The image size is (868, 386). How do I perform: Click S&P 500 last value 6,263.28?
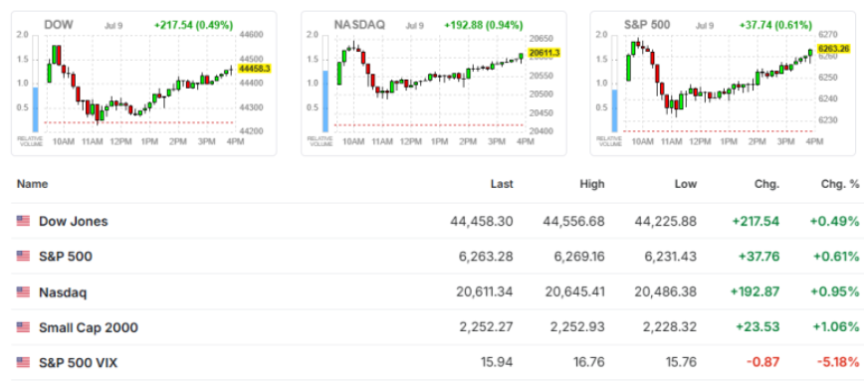(487, 257)
